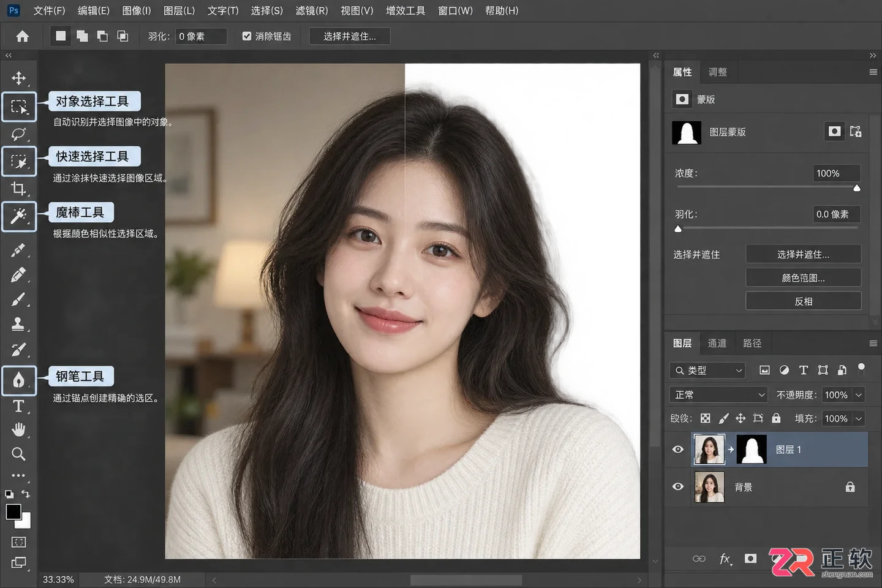Hide 图层 1 using its eye icon

pyautogui.click(x=678, y=450)
